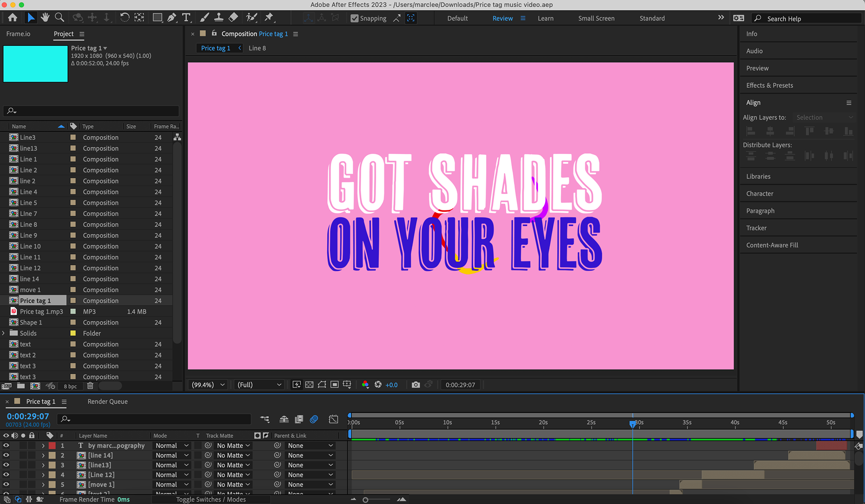Select the Clone Stamp tool
The height and width of the screenshot is (504, 865).
tap(219, 18)
